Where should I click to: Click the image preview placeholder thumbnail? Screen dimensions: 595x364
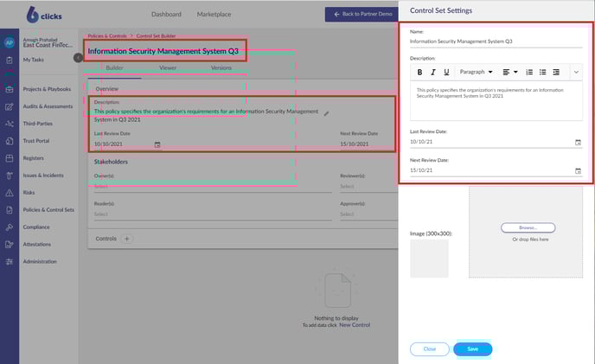429,259
